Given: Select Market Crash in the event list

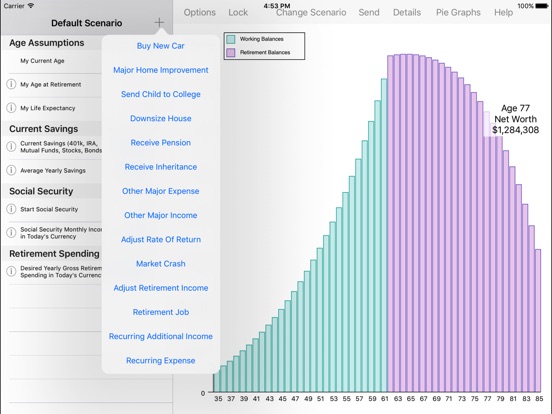Looking at the screenshot, I should [161, 264].
